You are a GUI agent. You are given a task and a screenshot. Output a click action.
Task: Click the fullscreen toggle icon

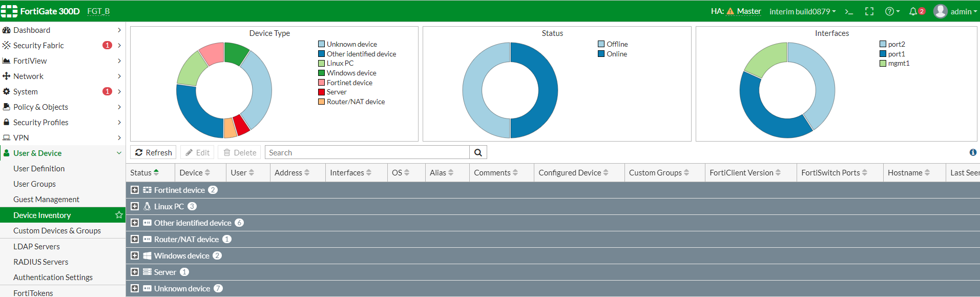click(x=869, y=11)
